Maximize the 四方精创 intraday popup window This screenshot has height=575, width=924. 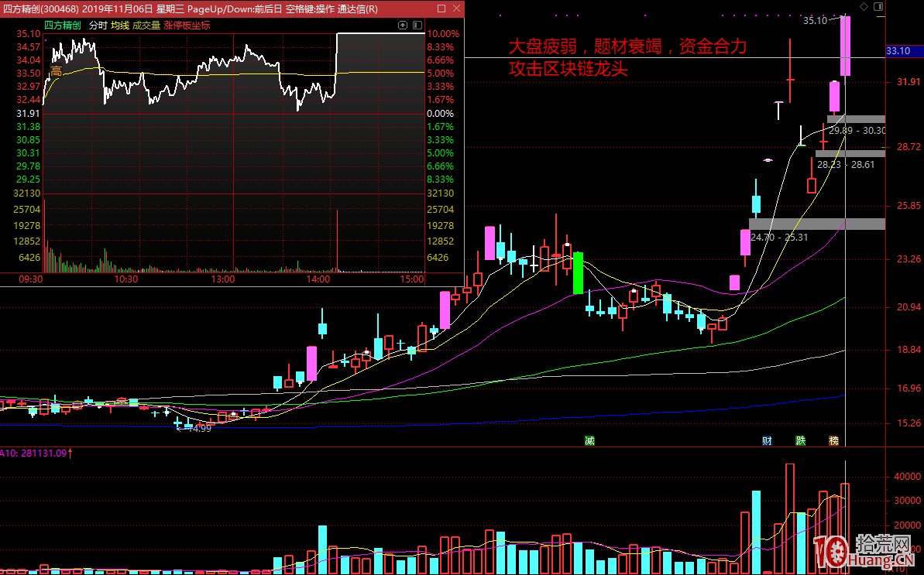coord(441,9)
